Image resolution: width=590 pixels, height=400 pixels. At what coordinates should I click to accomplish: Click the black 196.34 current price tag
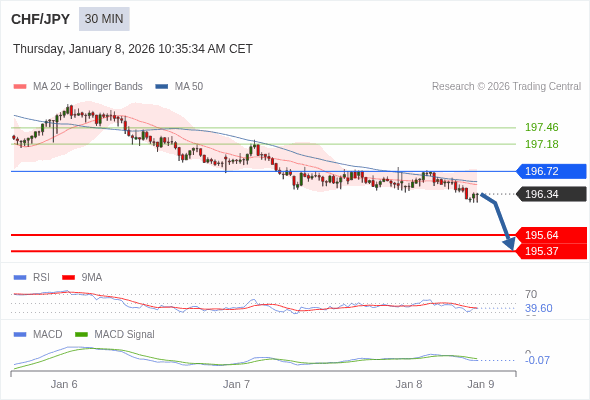point(551,194)
